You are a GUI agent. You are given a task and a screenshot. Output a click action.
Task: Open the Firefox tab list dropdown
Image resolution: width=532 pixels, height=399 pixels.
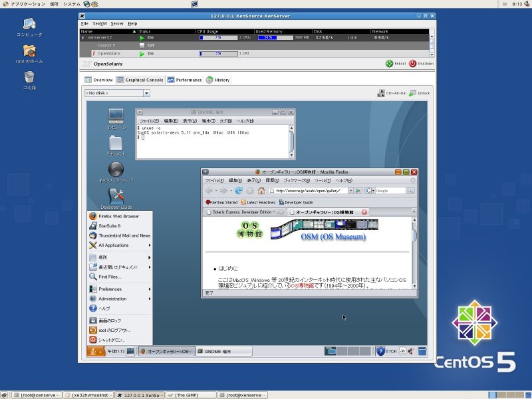pos(414,211)
